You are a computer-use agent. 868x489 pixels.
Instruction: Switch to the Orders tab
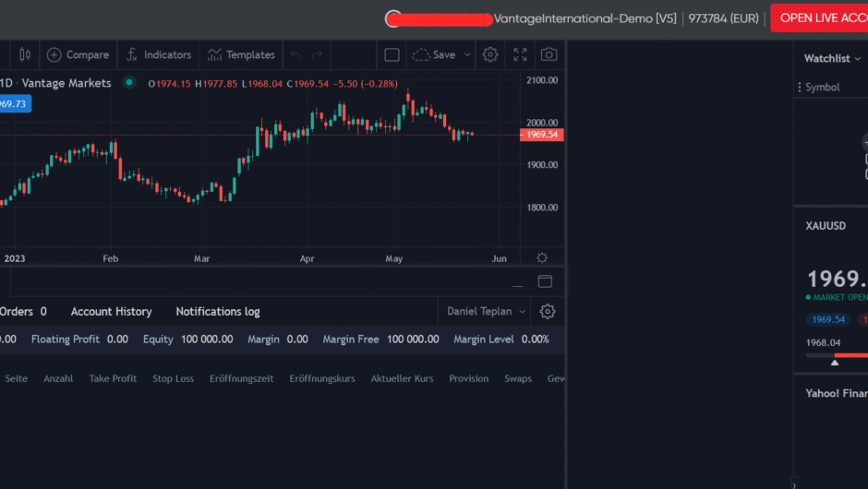22,312
